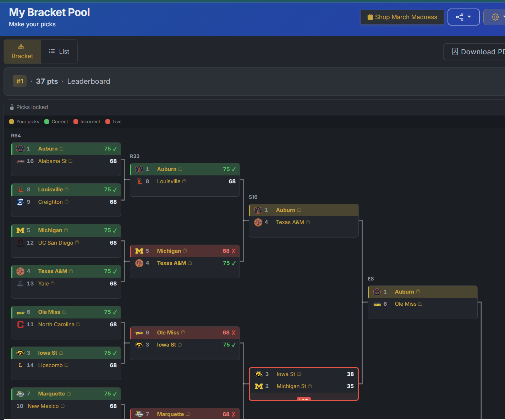Click the green Correct legend swatch
The image size is (505, 420).
(46, 122)
